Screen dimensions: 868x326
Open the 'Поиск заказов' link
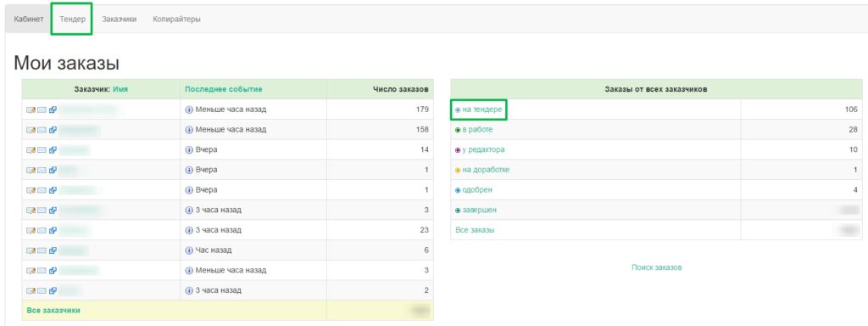click(x=657, y=267)
